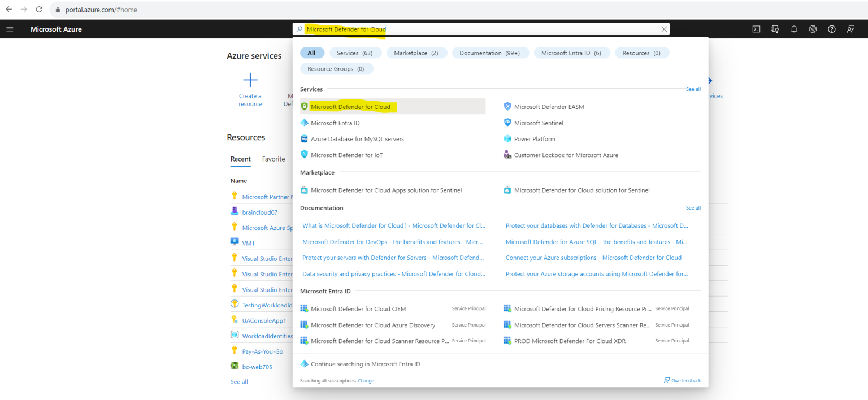This screenshot has height=400, width=868.
Task: Click See all next to Services
Action: click(693, 89)
